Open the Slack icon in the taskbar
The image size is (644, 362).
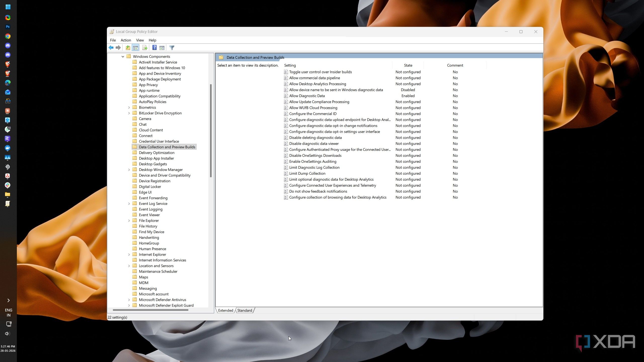pos(8,185)
